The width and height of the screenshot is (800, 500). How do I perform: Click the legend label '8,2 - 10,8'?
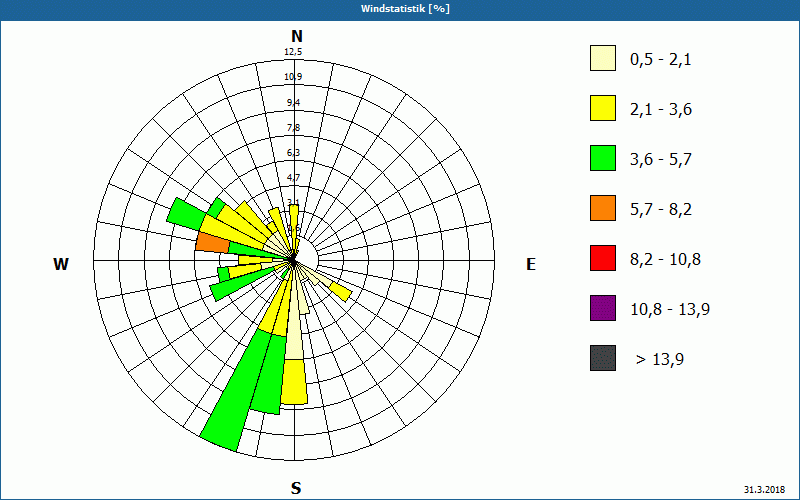point(666,260)
